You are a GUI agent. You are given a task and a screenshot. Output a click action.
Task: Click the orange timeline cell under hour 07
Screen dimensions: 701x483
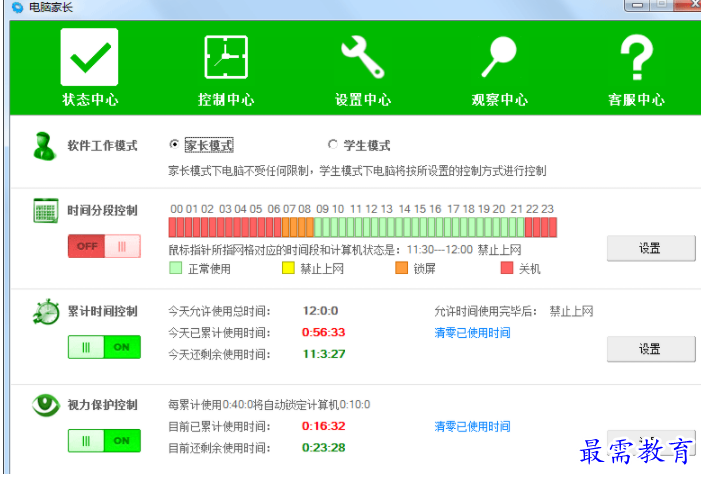(x=286, y=227)
